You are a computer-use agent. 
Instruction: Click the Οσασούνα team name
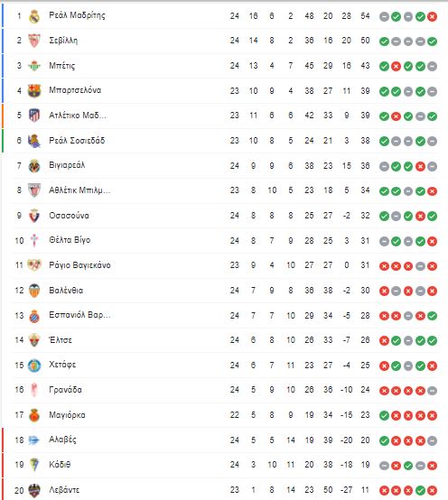[69, 215]
